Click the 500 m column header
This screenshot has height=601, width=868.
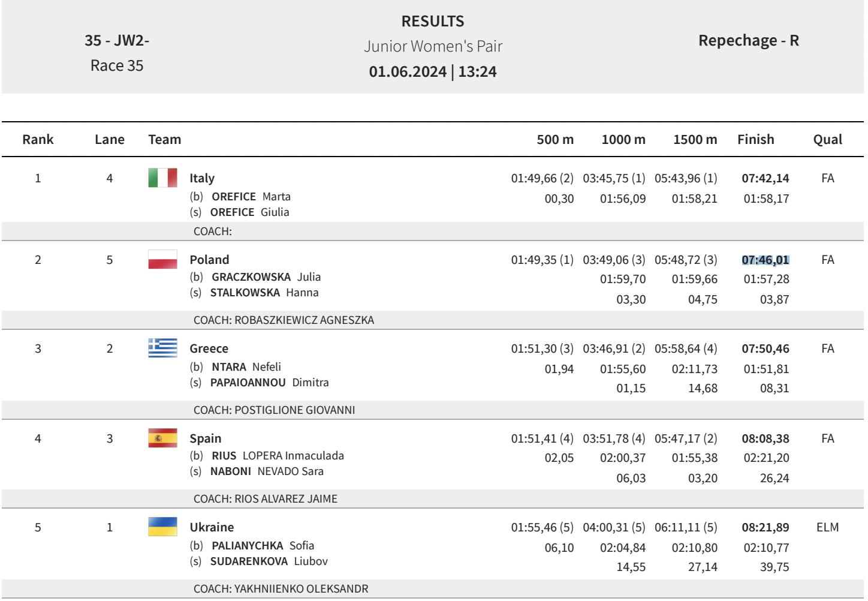(554, 140)
